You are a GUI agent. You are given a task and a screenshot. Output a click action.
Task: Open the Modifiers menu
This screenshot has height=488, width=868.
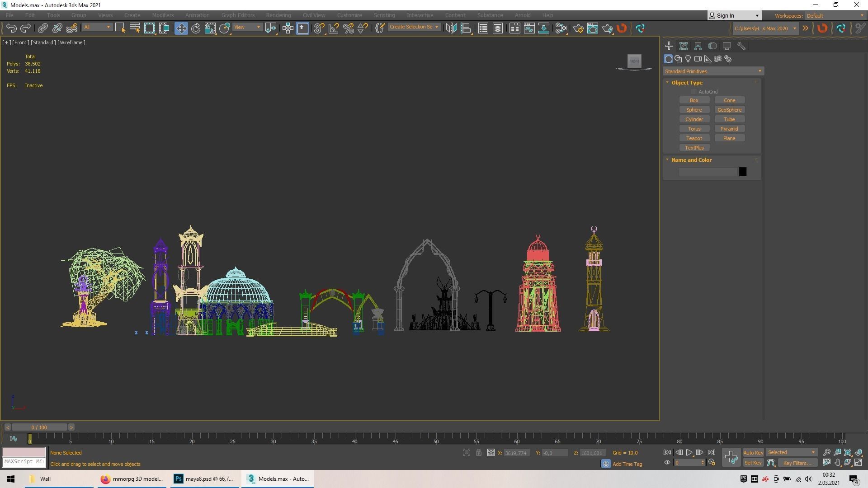pos(163,15)
